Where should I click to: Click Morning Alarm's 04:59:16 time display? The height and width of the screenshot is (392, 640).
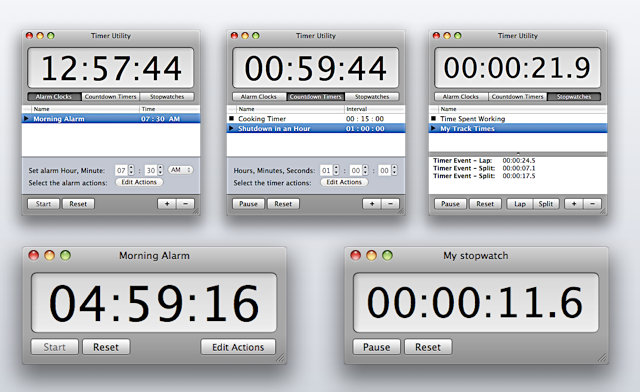(x=154, y=303)
